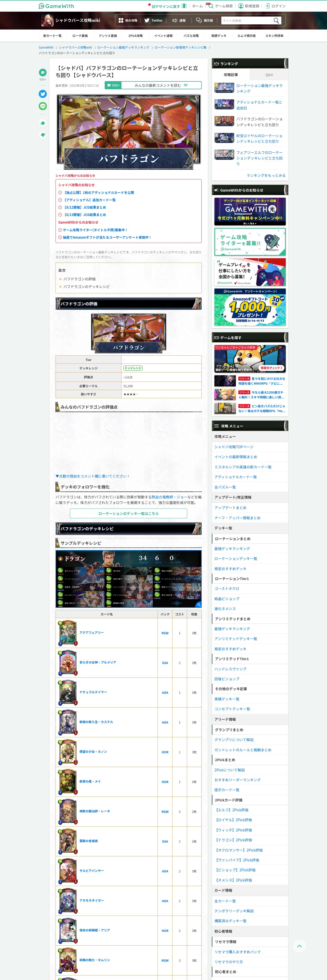Open スキン所持率 nav item
The height and width of the screenshot is (980, 327).
coord(275,36)
